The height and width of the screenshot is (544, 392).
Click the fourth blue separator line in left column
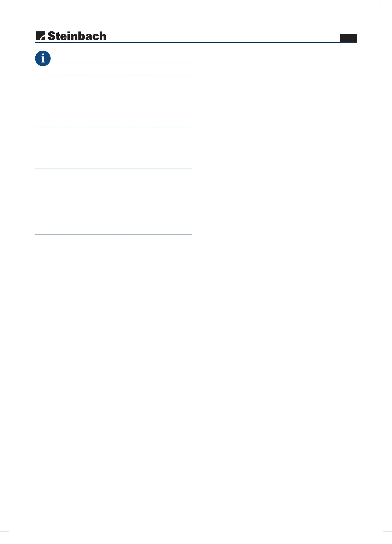(x=113, y=169)
